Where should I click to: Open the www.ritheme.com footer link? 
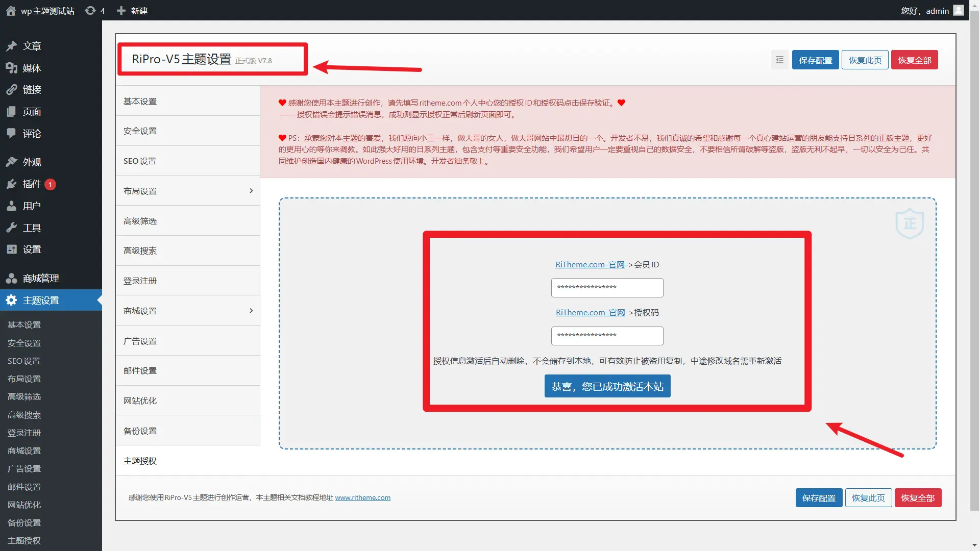[363, 497]
